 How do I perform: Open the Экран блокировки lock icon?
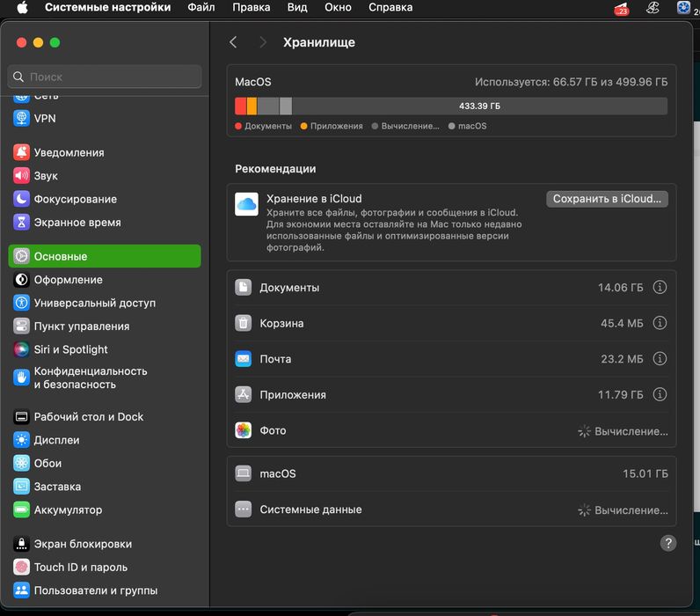pos(21,544)
